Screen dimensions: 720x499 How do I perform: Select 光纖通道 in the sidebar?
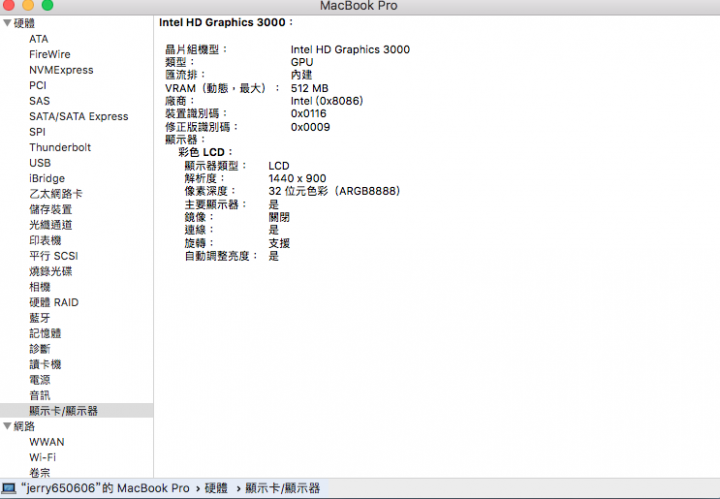click(x=51, y=225)
